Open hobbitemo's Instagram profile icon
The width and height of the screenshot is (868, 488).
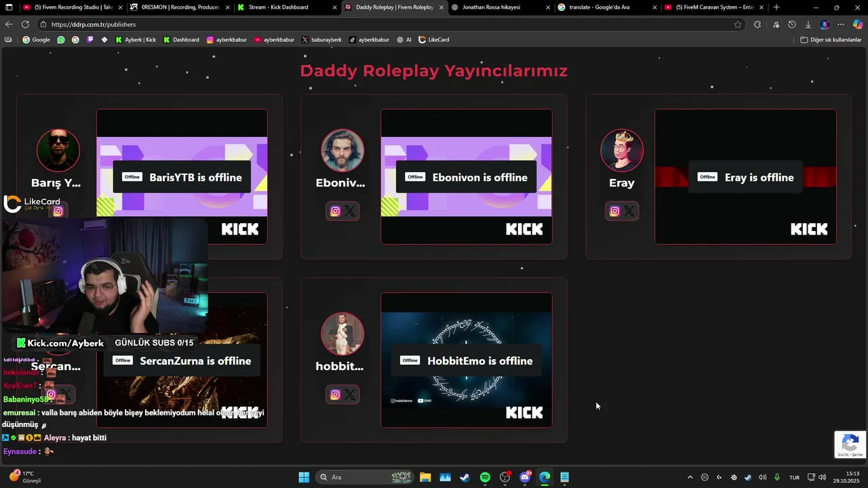click(335, 394)
